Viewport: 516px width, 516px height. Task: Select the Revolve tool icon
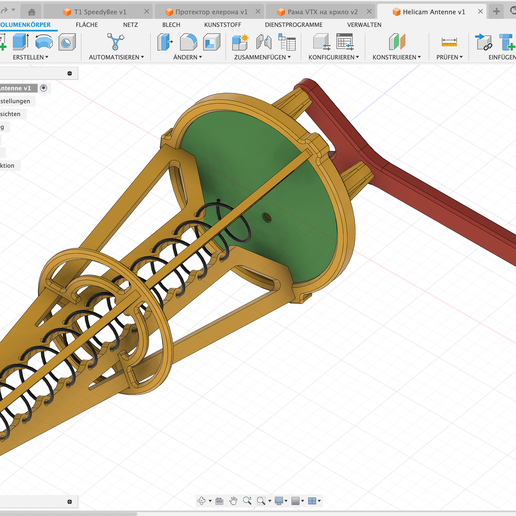44,42
